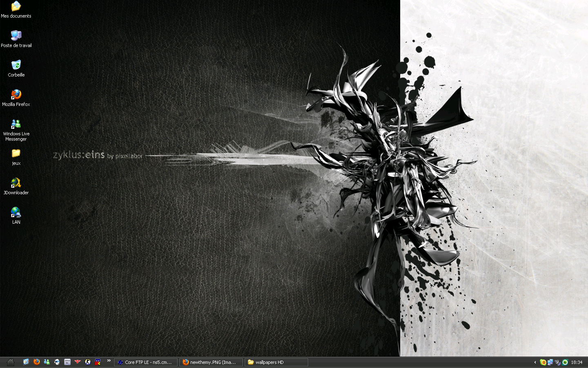Select the Mes documents desktop icon

[x=16, y=10]
